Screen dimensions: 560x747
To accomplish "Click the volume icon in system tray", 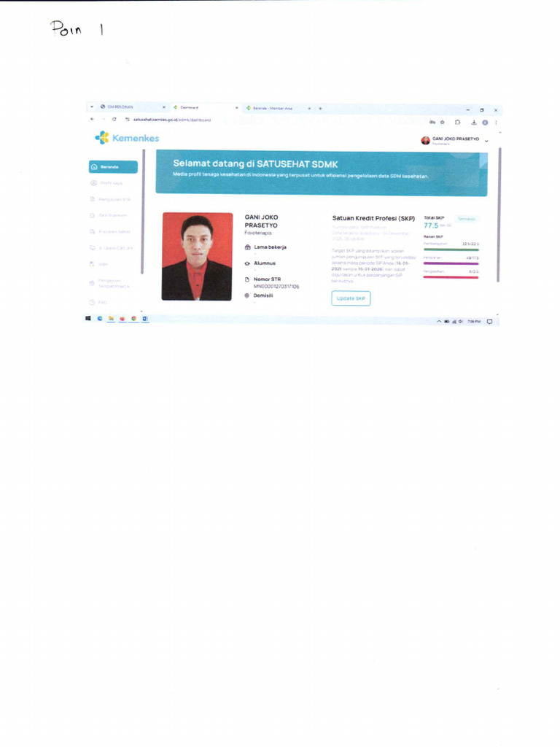I will 461,322.
